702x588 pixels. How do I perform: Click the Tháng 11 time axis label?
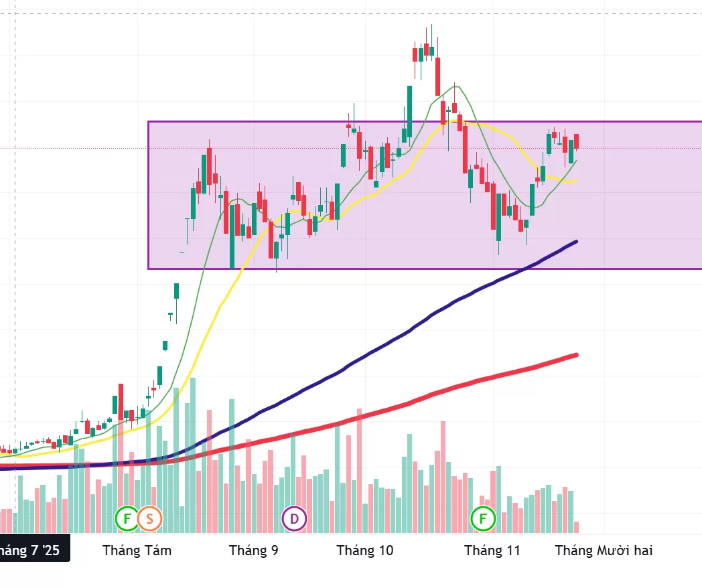[x=492, y=550]
